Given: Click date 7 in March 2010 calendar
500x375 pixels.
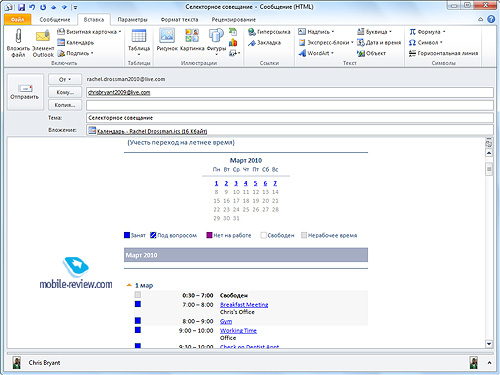Looking at the screenshot, I should pyautogui.click(x=275, y=183).
